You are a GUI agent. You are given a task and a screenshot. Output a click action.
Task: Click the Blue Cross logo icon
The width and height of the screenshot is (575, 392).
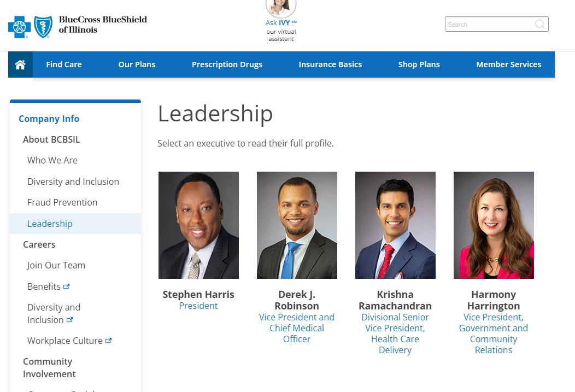coord(20,27)
